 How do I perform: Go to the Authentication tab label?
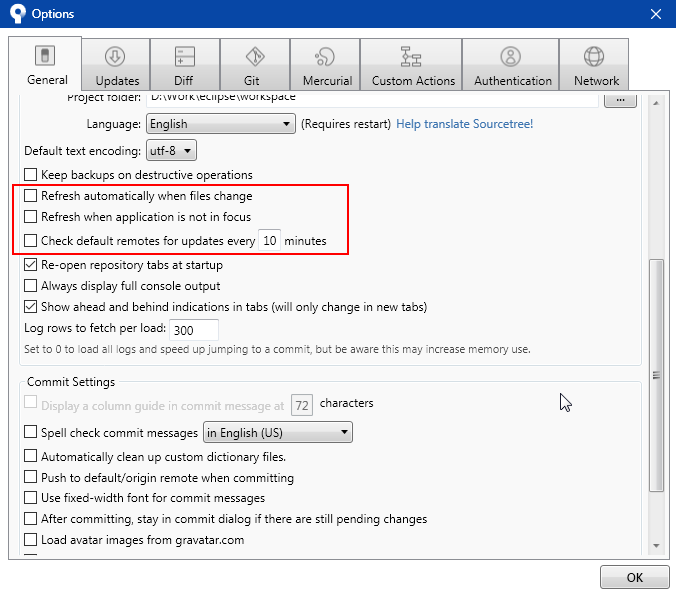pyautogui.click(x=513, y=81)
